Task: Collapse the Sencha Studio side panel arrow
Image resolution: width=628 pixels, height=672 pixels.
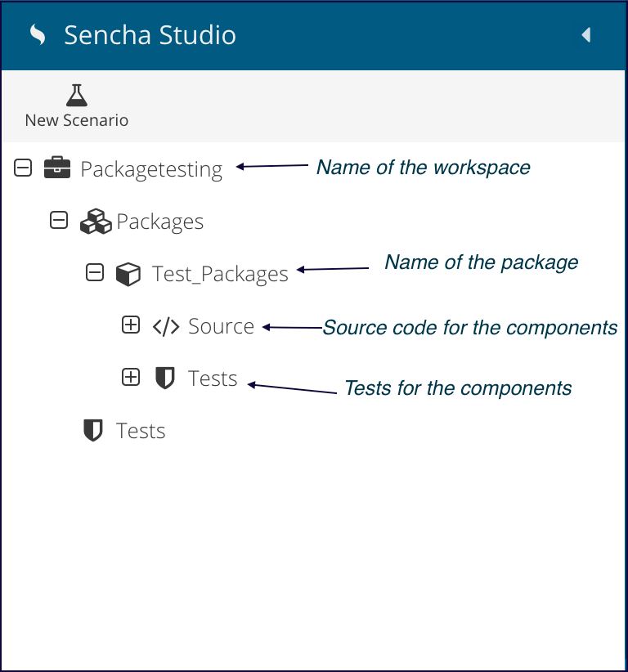Action: pyautogui.click(x=586, y=34)
